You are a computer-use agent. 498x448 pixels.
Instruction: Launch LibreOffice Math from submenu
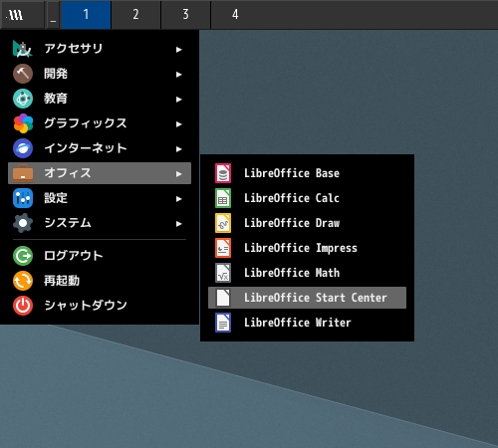coord(307,273)
